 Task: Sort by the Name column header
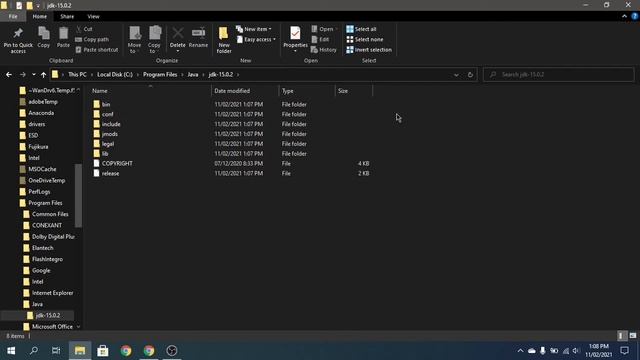pos(150,91)
